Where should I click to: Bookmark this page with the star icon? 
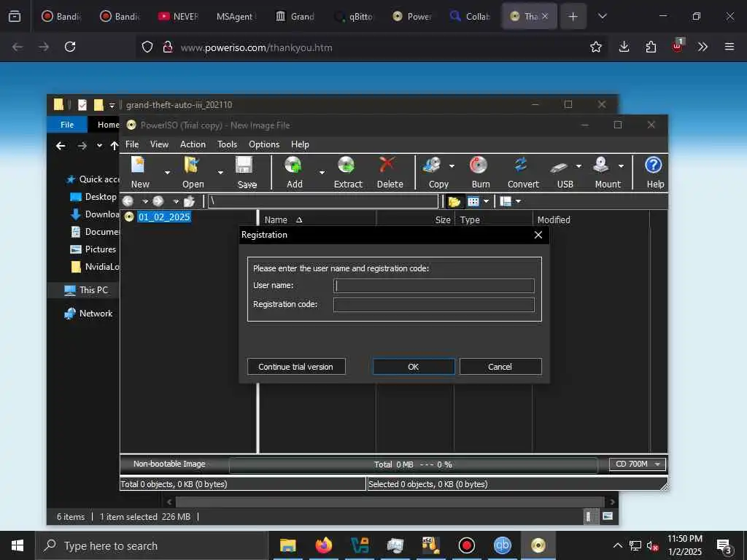point(595,47)
